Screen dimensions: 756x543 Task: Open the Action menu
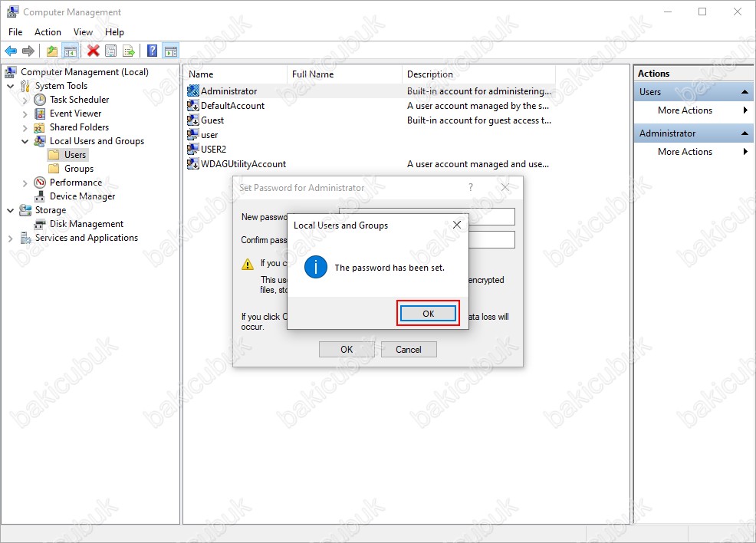coord(48,31)
